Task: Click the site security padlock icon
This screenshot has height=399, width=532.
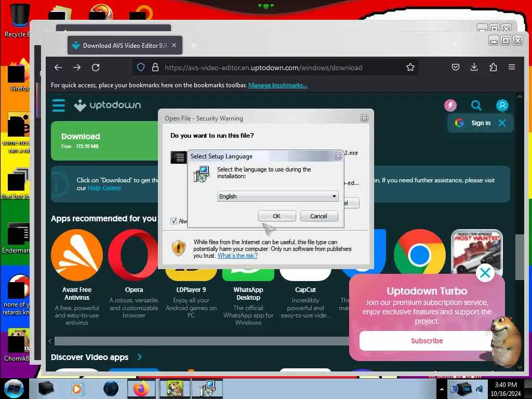Action: [x=155, y=68]
